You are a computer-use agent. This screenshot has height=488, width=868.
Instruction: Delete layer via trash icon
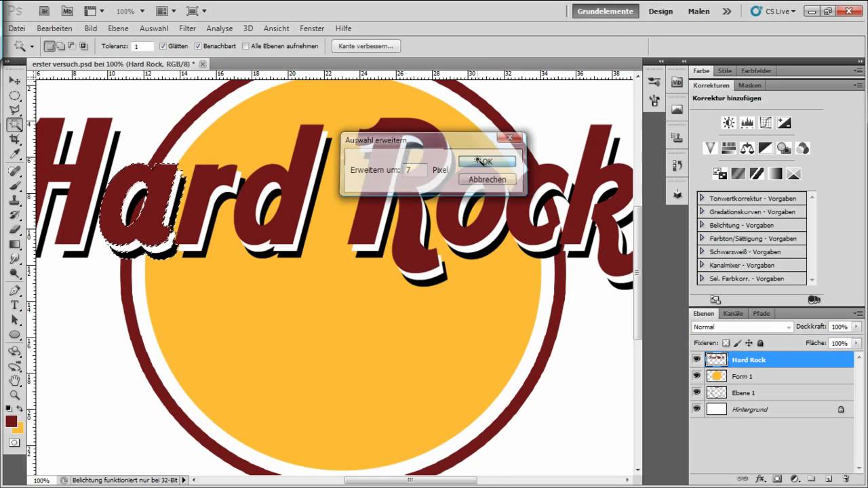[846, 479]
